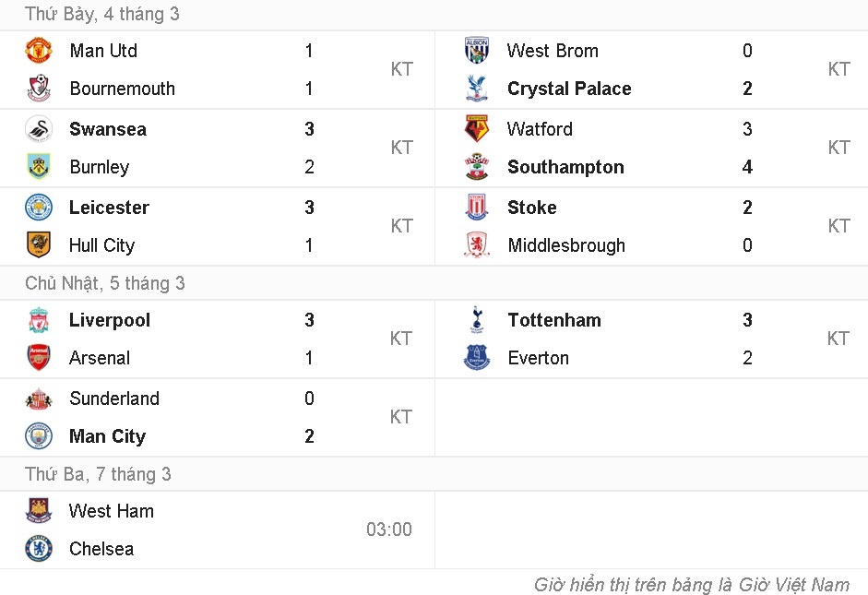Image resolution: width=868 pixels, height=595 pixels.
Task: Click the Arsenal cannon crest
Action: coord(38,358)
